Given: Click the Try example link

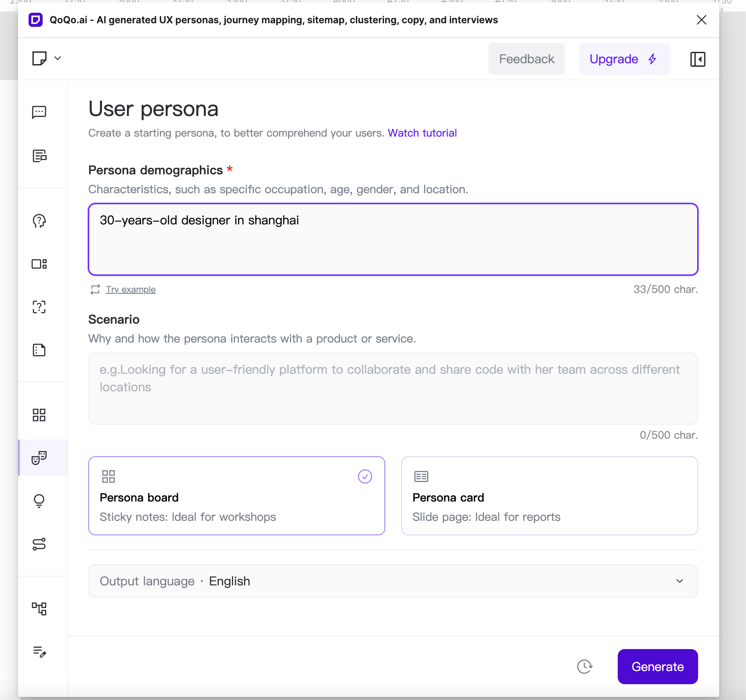Looking at the screenshot, I should coord(130,289).
